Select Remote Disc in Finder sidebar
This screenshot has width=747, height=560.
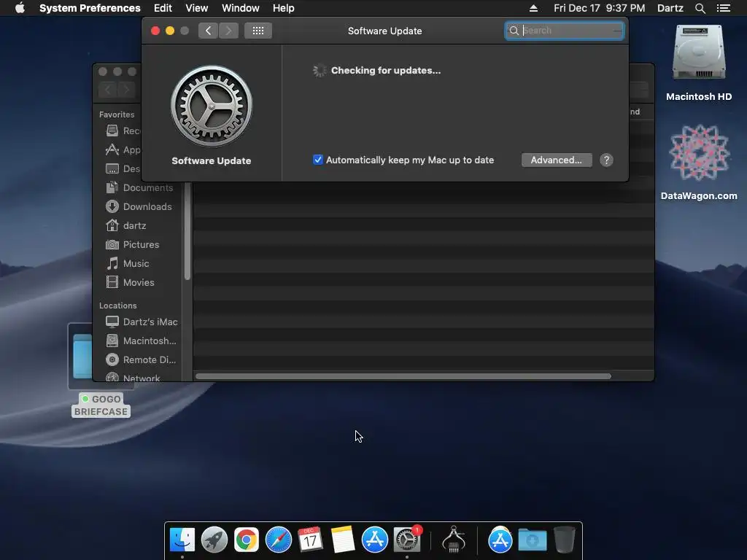(139, 360)
